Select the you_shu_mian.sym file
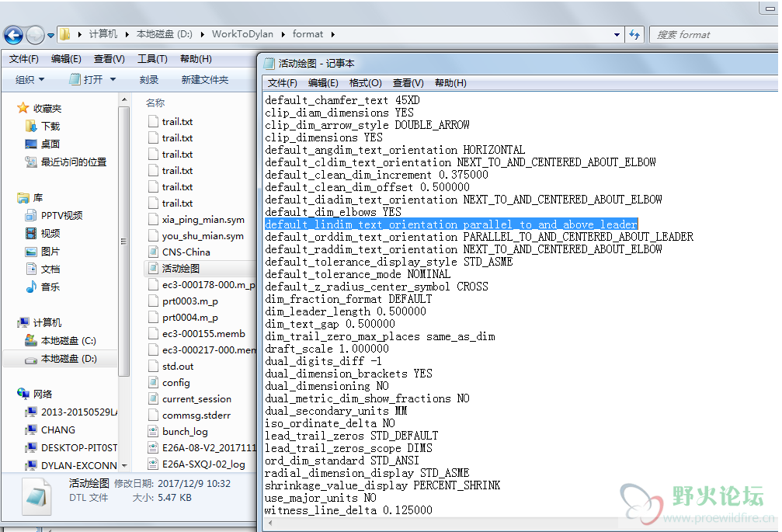 click(203, 236)
